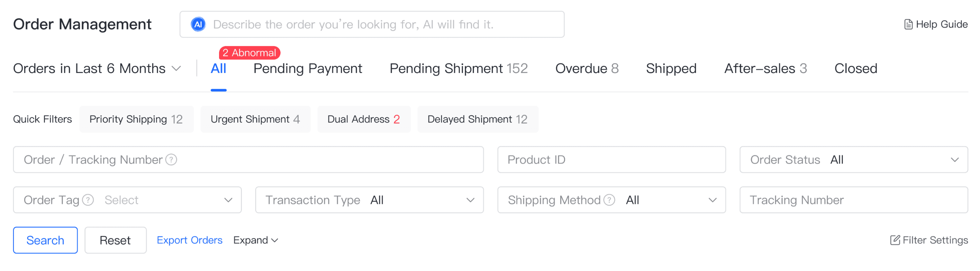Expand additional filter fields
Image resolution: width=980 pixels, height=271 pixels.
[x=255, y=240]
